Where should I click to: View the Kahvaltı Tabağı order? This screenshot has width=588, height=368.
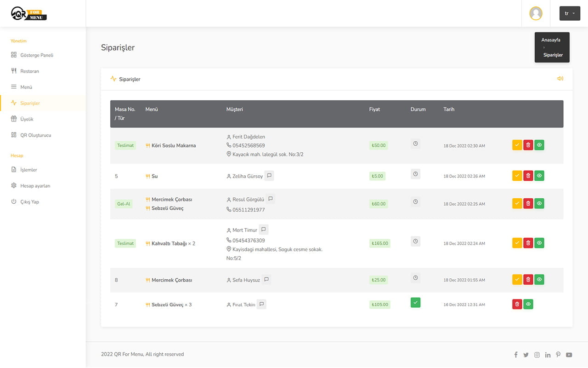[x=539, y=243]
